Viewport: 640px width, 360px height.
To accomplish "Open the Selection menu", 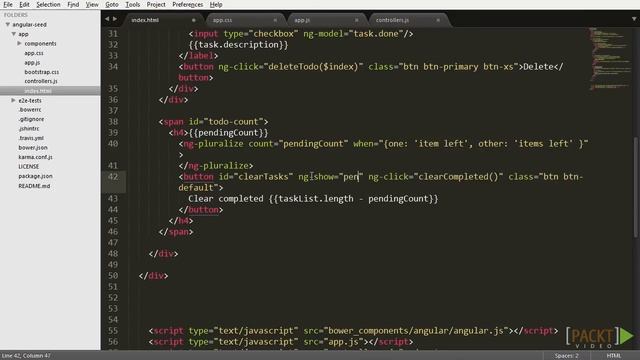I will point(48,4).
